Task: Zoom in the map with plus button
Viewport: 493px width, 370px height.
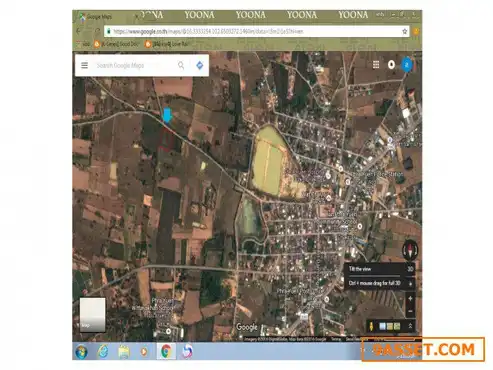Action: tap(410, 299)
